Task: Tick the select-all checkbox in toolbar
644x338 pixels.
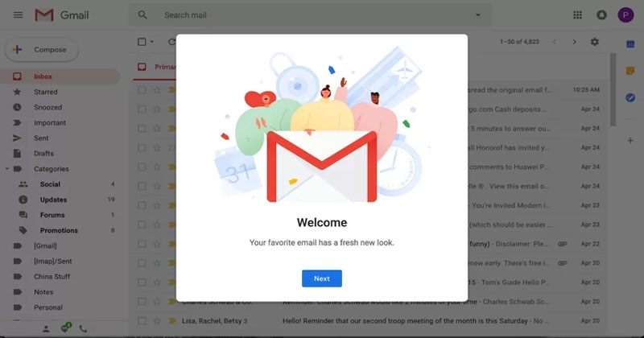Action: [142, 42]
